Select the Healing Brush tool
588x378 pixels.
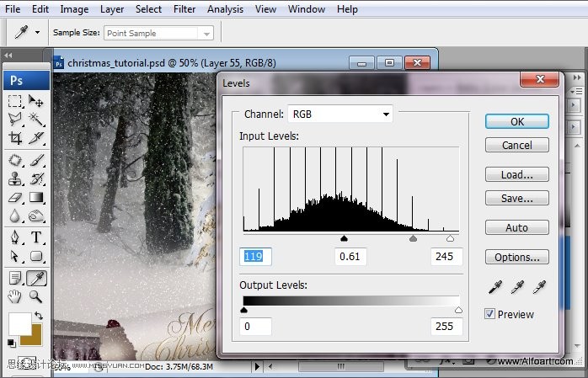(15, 160)
